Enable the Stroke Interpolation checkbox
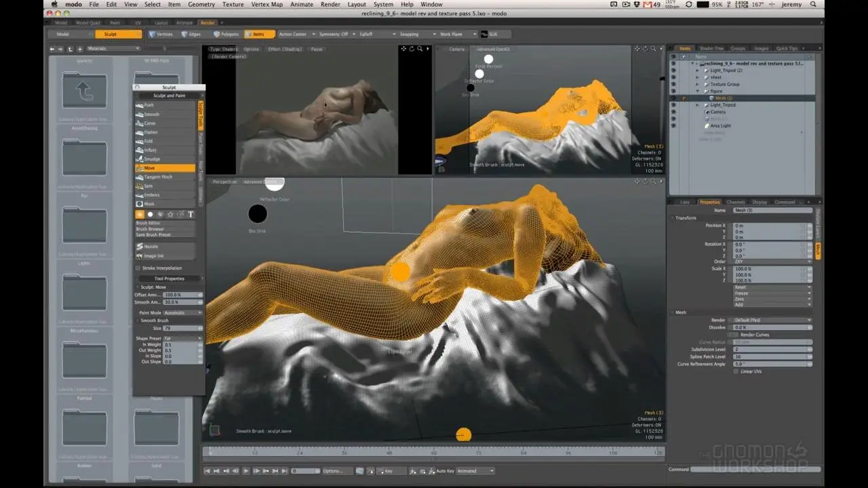 click(139, 268)
